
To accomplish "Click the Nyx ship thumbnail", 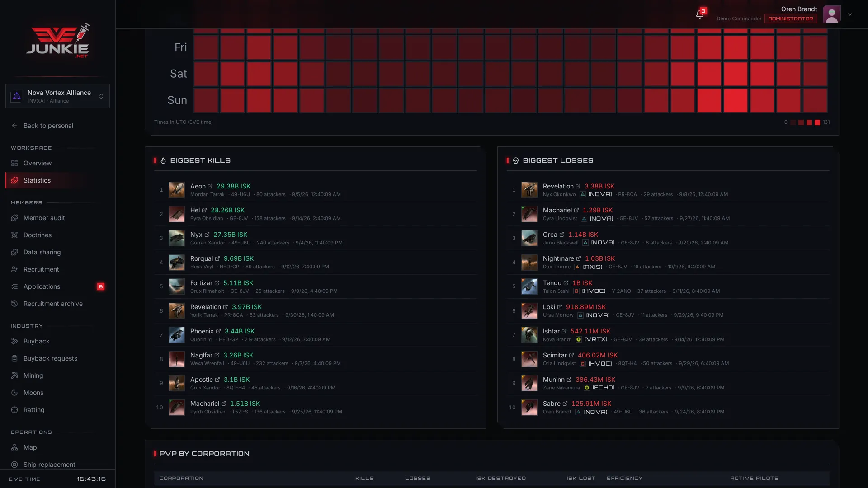I will (177, 238).
